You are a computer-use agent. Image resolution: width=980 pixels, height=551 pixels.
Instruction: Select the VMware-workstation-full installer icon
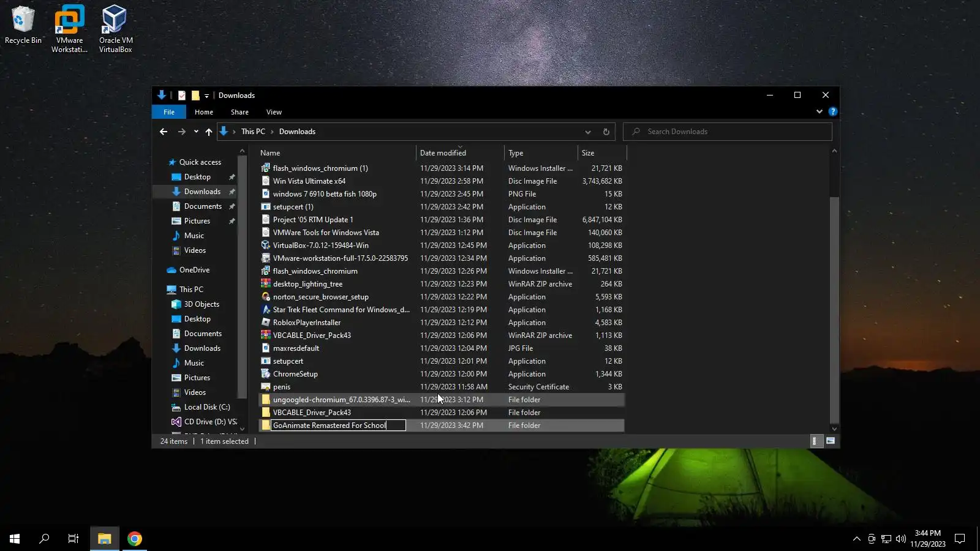(266, 258)
